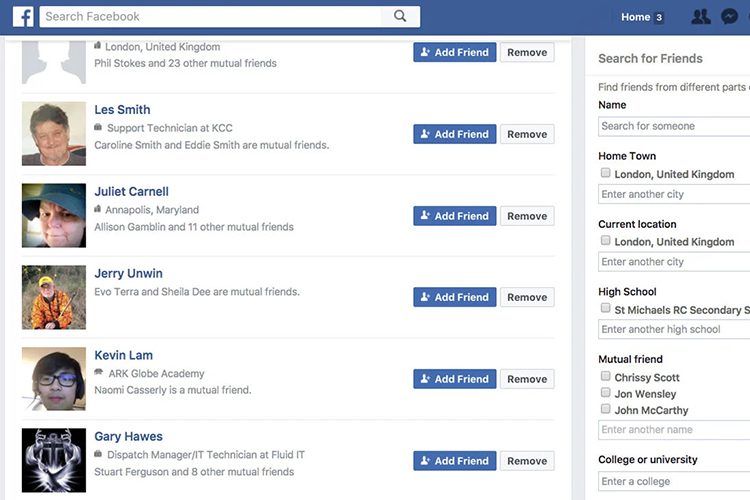Open Kevin Lam's profile name link
750x500 pixels.
(x=124, y=355)
